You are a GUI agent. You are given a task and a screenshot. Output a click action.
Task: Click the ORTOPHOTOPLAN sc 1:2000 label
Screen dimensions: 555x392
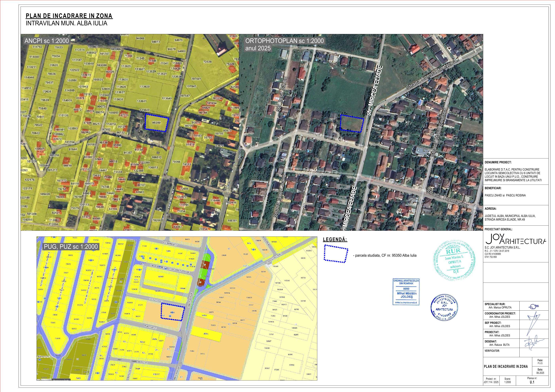pyautogui.click(x=284, y=41)
